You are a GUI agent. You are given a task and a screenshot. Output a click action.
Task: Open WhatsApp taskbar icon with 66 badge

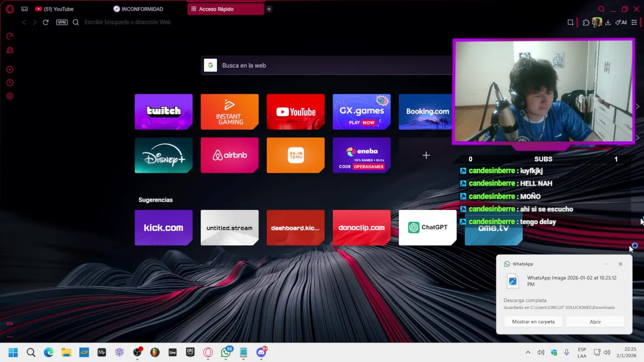[x=226, y=352]
